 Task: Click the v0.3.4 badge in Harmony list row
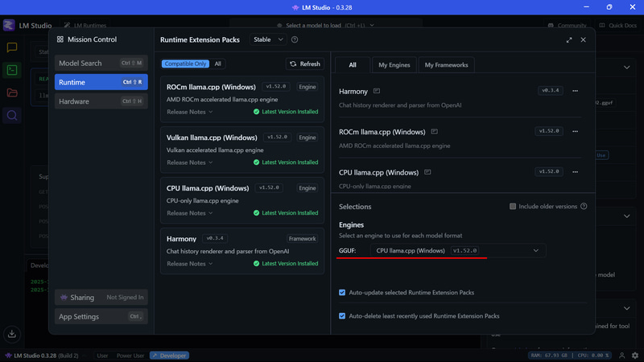[551, 90]
